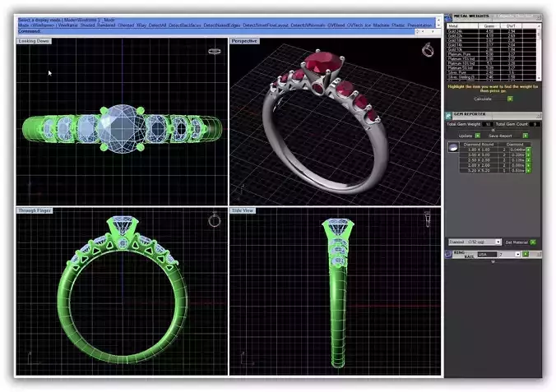The height and width of the screenshot is (392, 556).
Task: Choose Ghosted display mode option
Action: (126, 25)
